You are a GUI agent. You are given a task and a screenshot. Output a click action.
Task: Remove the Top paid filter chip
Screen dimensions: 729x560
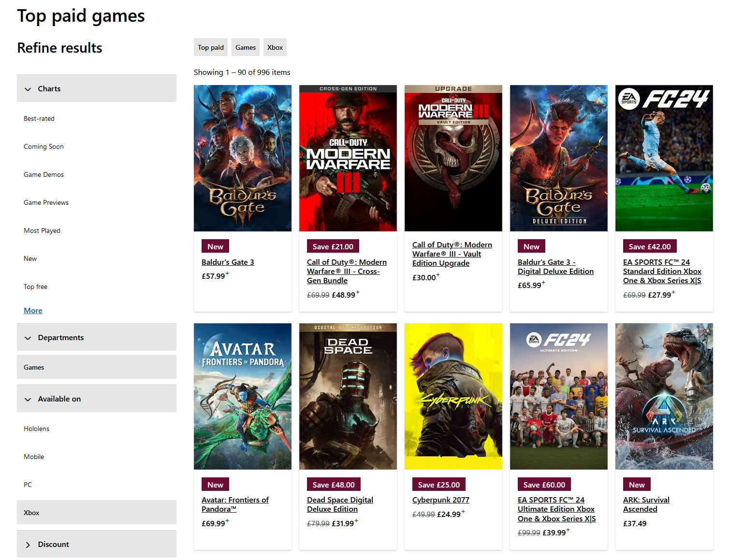tap(211, 47)
